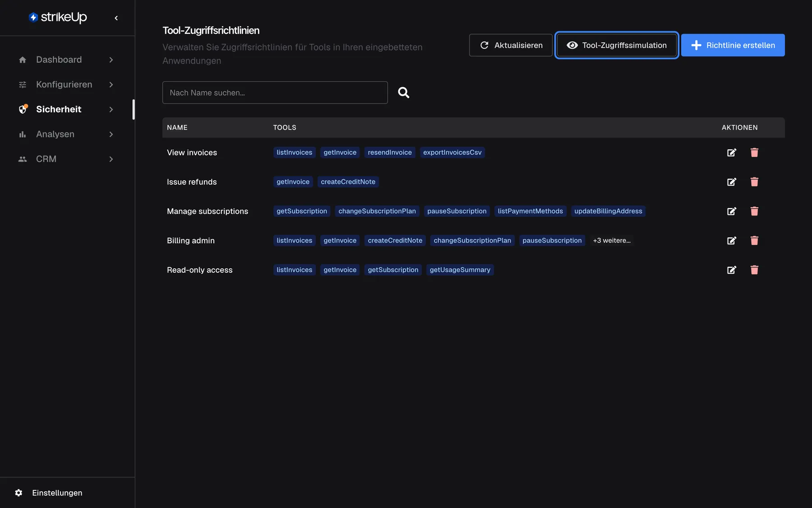This screenshot has width=812, height=508.
Task: Delete the Billing admin policy
Action: 754,241
